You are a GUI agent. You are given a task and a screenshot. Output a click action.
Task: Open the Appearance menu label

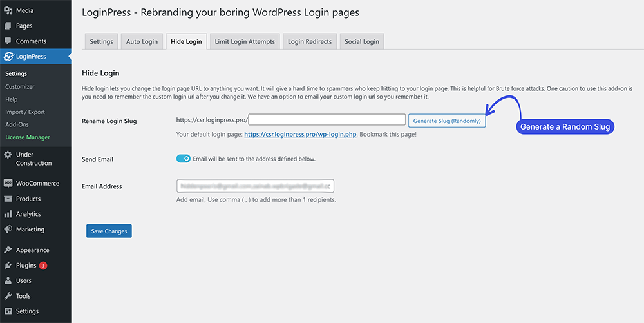click(x=32, y=250)
